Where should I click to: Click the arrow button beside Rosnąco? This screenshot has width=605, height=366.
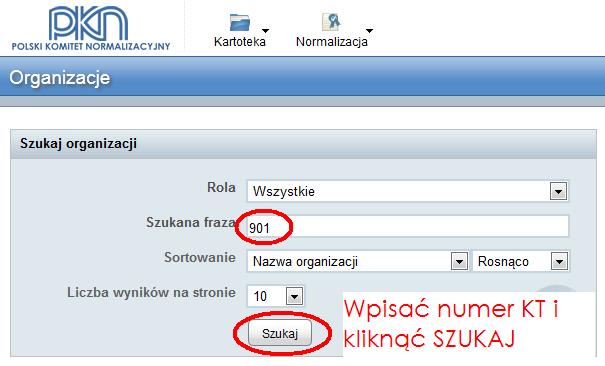pos(559,261)
